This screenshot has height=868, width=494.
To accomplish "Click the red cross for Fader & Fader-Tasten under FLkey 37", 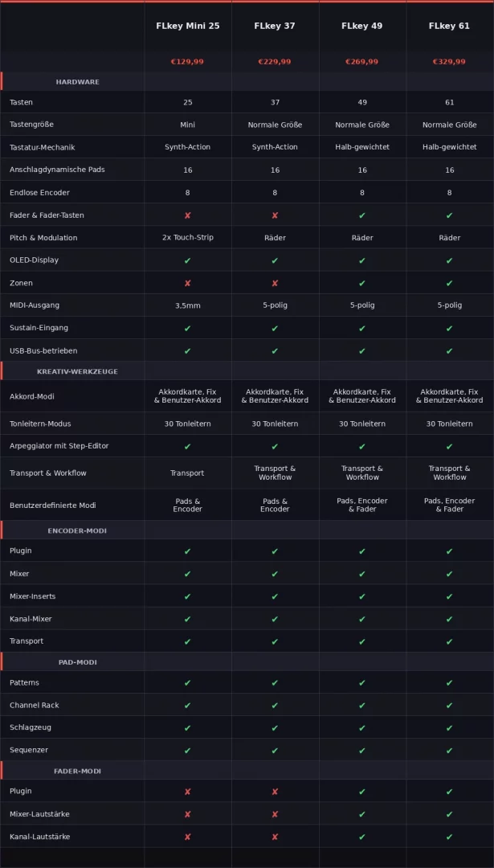I will (x=275, y=215).
